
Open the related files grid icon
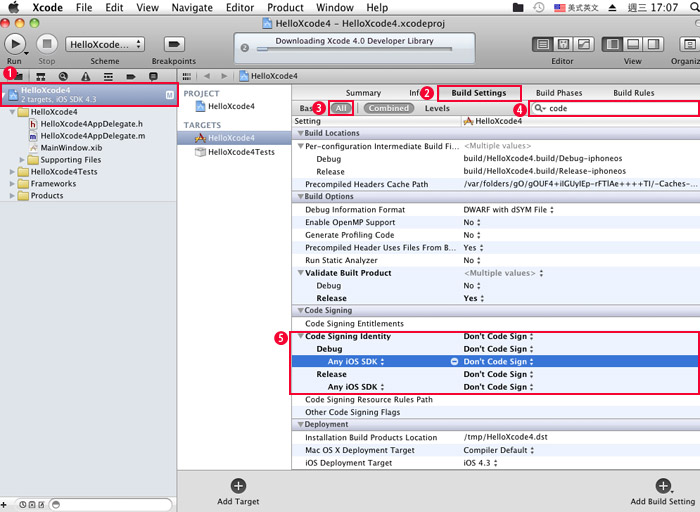[x=187, y=76]
